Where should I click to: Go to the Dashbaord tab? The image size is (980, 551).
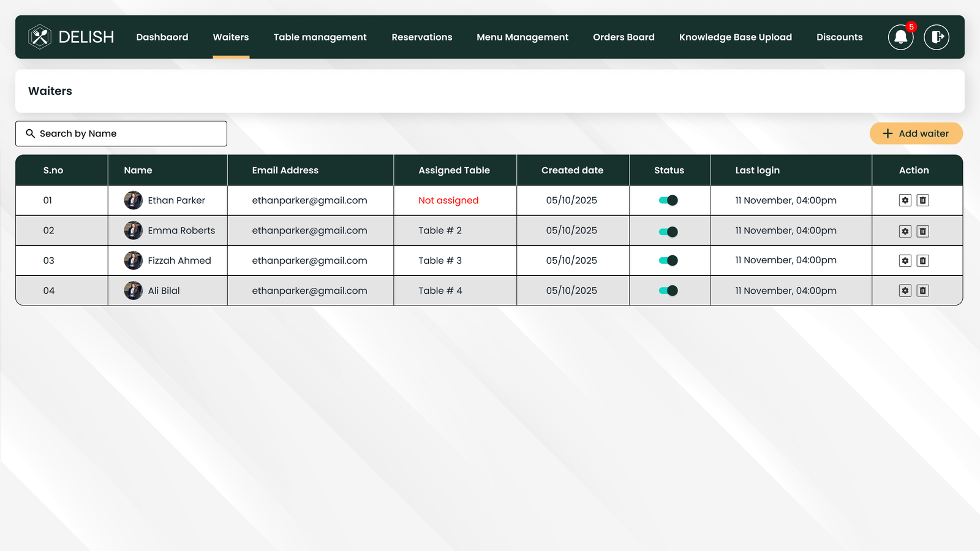click(x=162, y=37)
